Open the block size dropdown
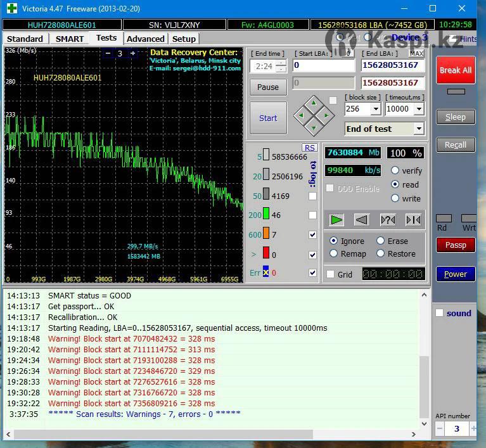This screenshot has width=486, height=448. (x=376, y=109)
